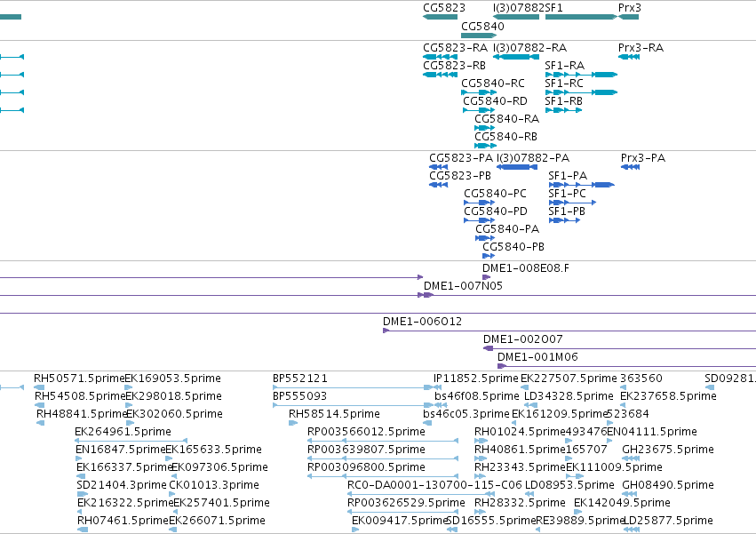Image resolution: width=756 pixels, height=534 pixels.
Task: Select protein Prx3-PA
Action: (630, 167)
